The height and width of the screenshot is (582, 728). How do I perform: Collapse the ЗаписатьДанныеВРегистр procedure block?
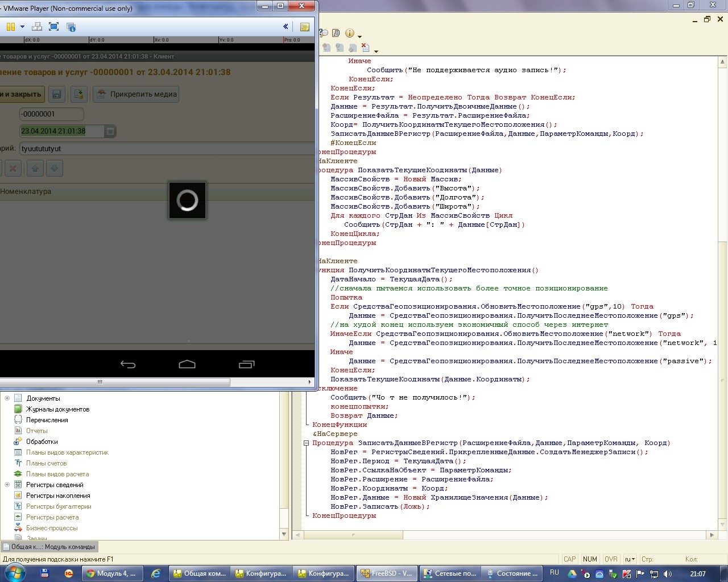(x=306, y=443)
